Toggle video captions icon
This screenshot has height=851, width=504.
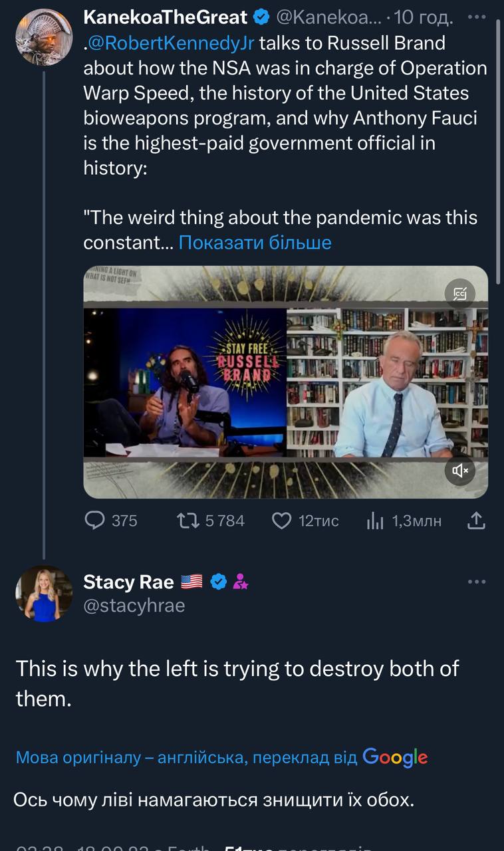click(x=459, y=293)
